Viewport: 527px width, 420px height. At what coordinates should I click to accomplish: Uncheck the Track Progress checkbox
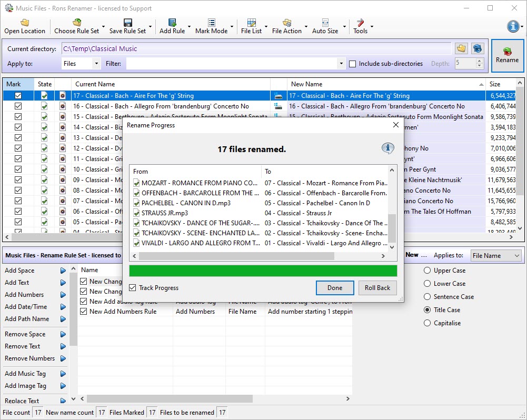(133, 288)
